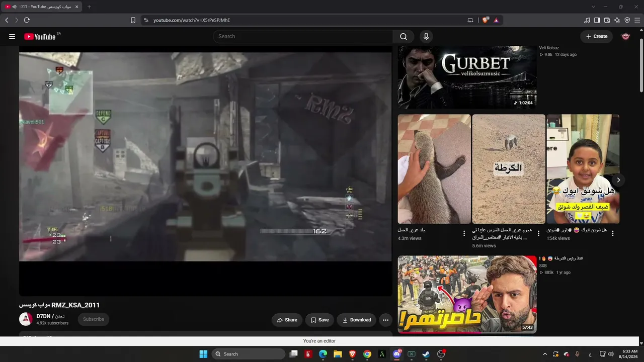Screen dimensions: 644x362
Task: Toggle the browser sidebar panel icon
Action: pyautogui.click(x=597, y=20)
